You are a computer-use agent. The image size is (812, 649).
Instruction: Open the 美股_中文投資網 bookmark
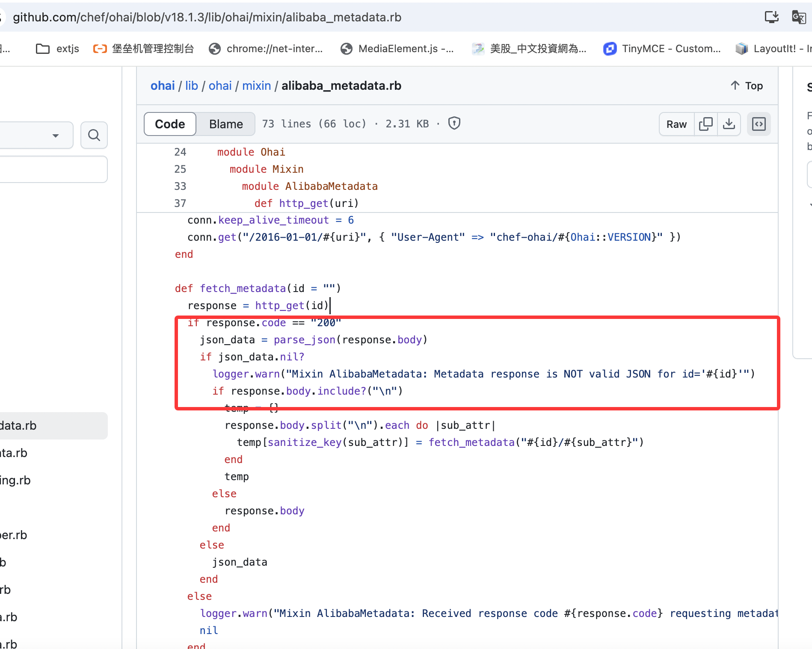pyautogui.click(x=529, y=49)
